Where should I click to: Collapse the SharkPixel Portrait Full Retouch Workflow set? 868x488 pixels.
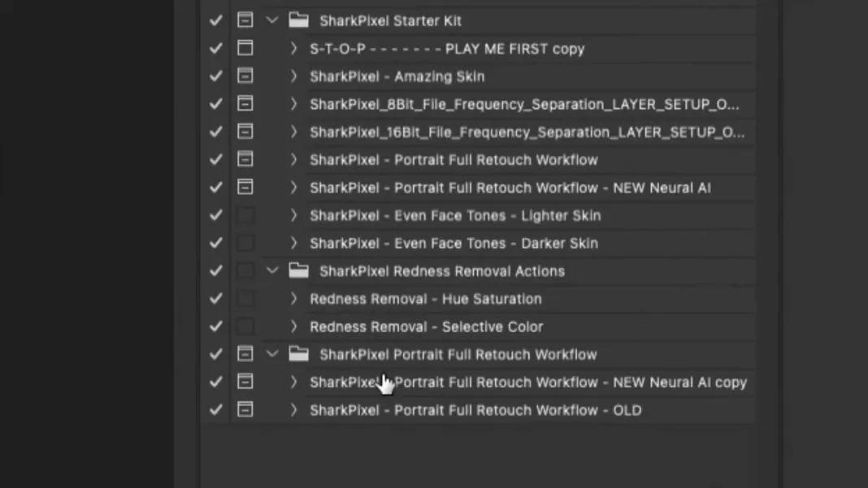271,353
